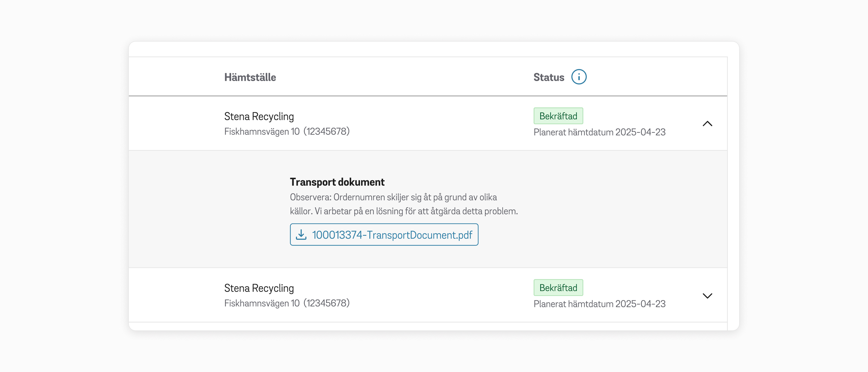This screenshot has width=868, height=372.
Task: Click the second row's Fiskhamnsvägen 10 address
Action: coord(262,303)
